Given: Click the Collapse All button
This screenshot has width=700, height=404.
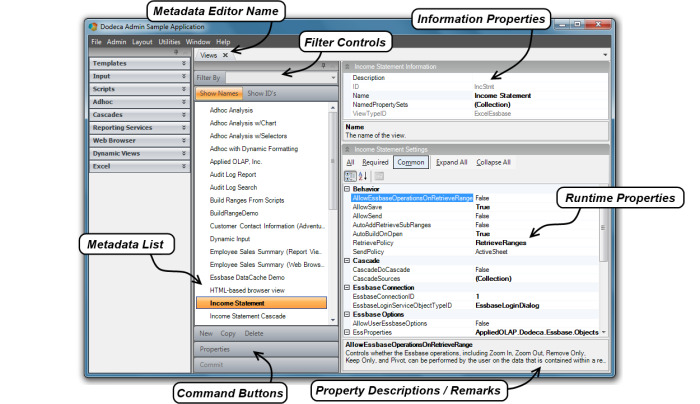Looking at the screenshot, I should pos(493,162).
